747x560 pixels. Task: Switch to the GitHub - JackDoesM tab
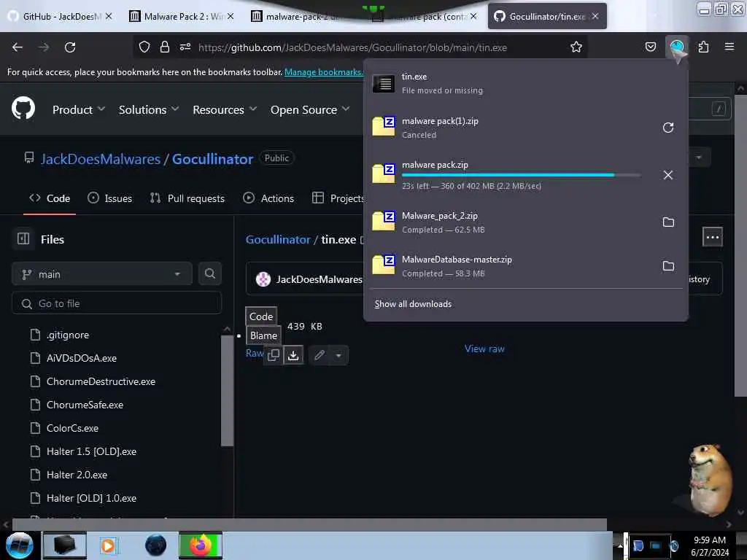[61, 16]
